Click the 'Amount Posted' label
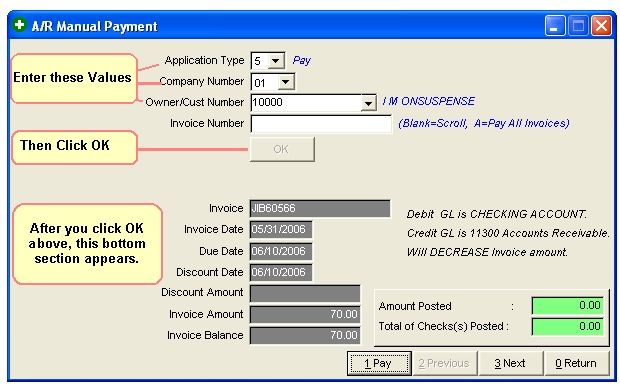 click(415, 306)
